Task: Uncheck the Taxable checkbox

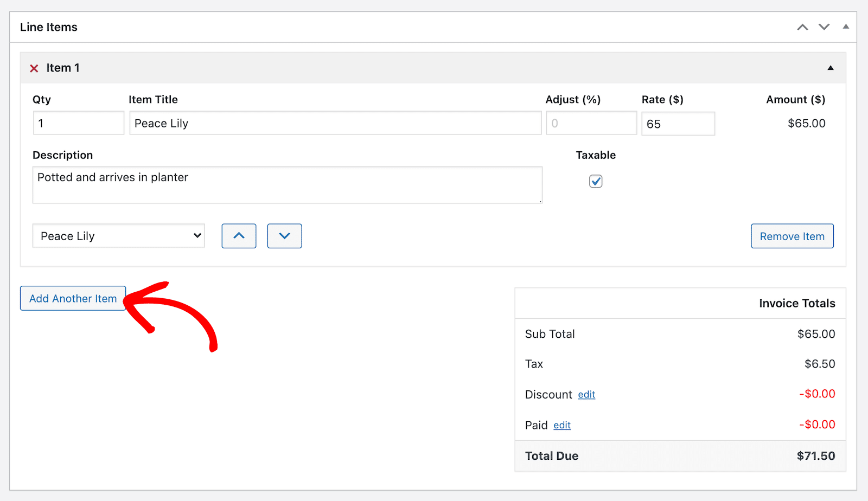Action: [596, 181]
